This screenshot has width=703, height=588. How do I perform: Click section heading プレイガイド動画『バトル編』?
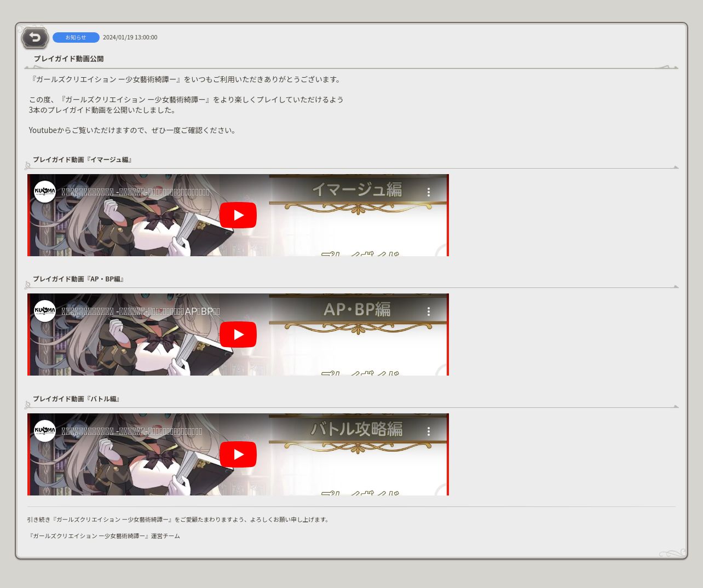point(76,399)
